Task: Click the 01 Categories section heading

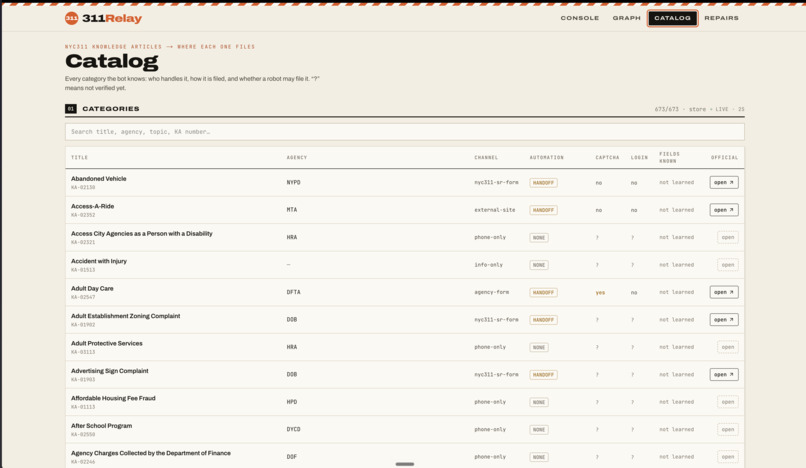Action: click(x=102, y=109)
